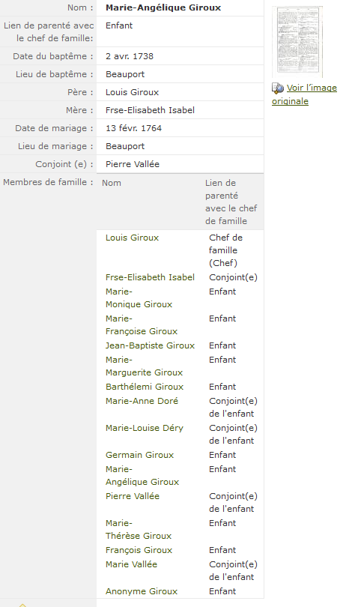
Task: Open the original record image thumbnail
Action: coord(297,41)
